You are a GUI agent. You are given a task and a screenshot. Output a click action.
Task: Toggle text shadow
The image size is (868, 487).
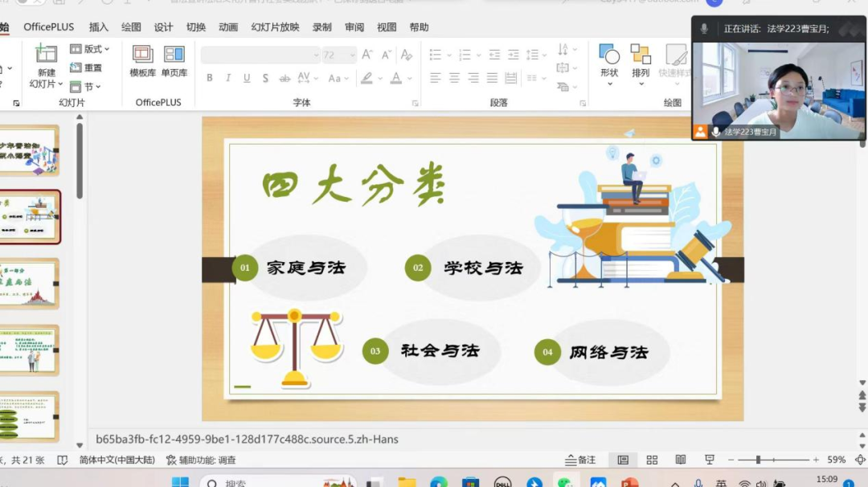(266, 78)
